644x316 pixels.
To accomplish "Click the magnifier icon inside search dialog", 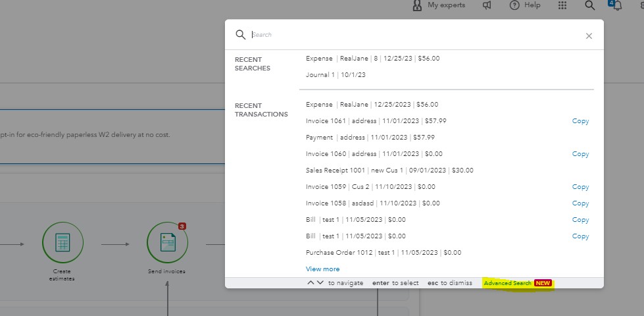I will [241, 34].
